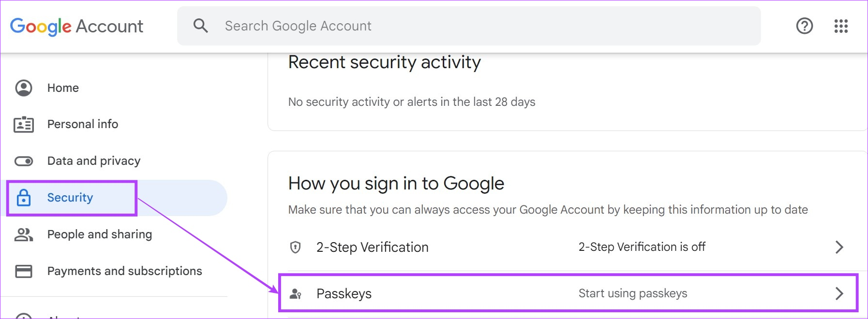The height and width of the screenshot is (319, 868).
Task: Open Start using passkeys link
Action: coord(633,293)
